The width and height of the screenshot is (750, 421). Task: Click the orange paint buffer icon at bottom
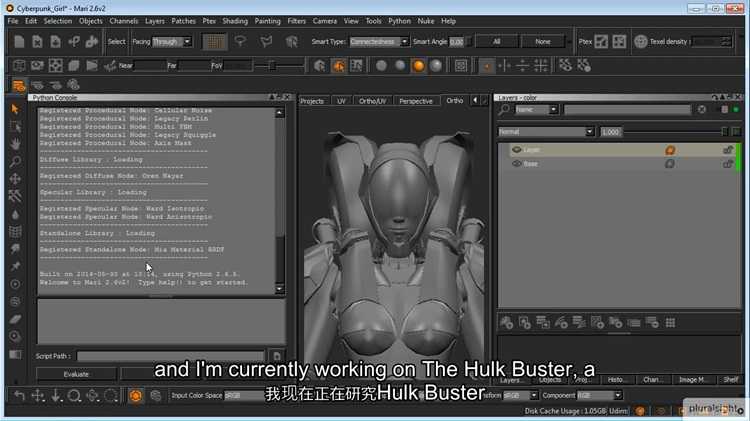pyautogui.click(x=136, y=396)
